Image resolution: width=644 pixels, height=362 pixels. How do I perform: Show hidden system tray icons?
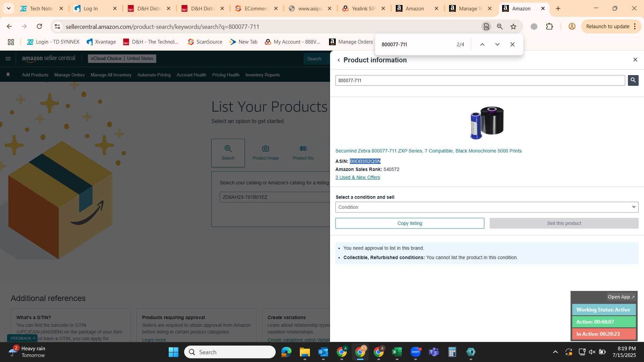[555, 352]
